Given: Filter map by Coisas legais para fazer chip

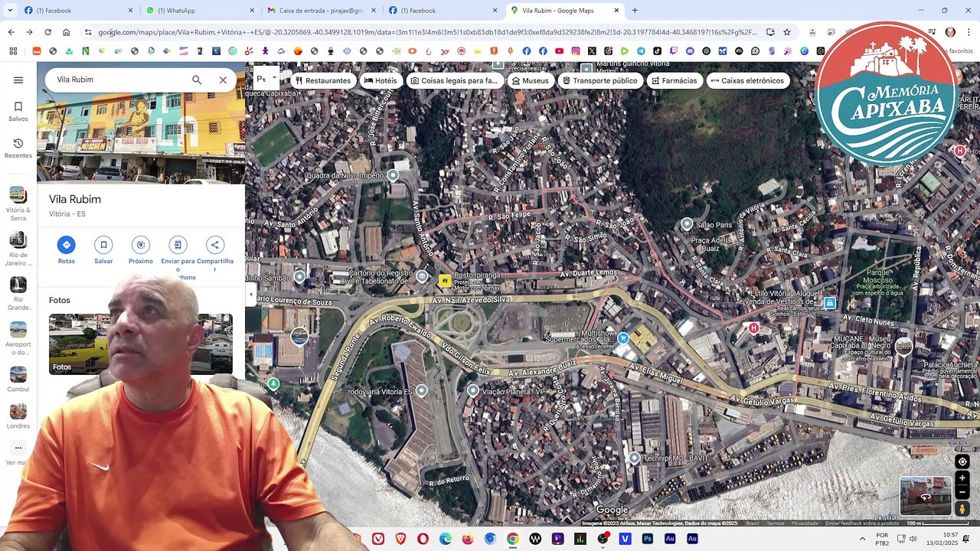Looking at the screenshot, I should pos(455,80).
